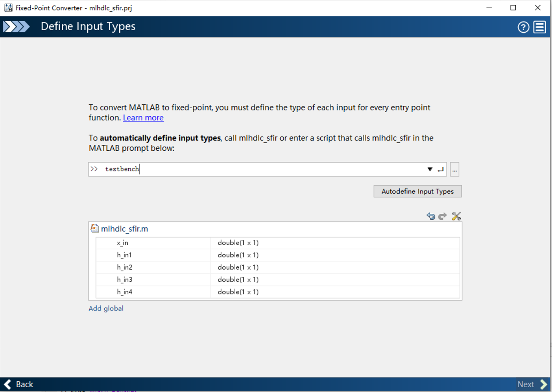Click the browse ellipsis button

pyautogui.click(x=454, y=170)
